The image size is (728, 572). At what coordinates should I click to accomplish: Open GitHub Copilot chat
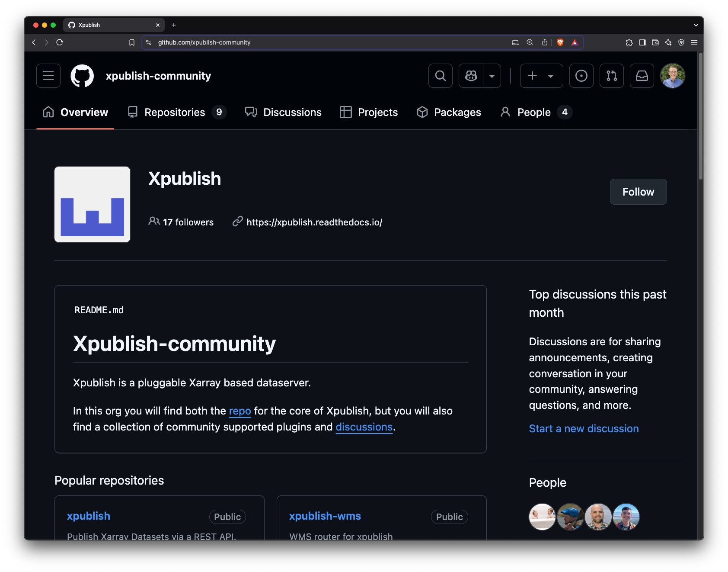(x=470, y=76)
